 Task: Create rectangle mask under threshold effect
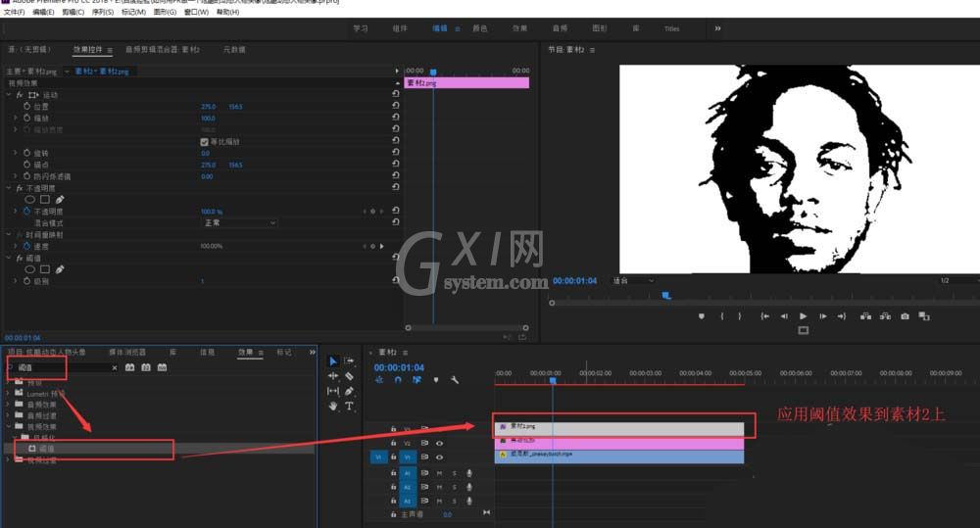tap(45, 269)
